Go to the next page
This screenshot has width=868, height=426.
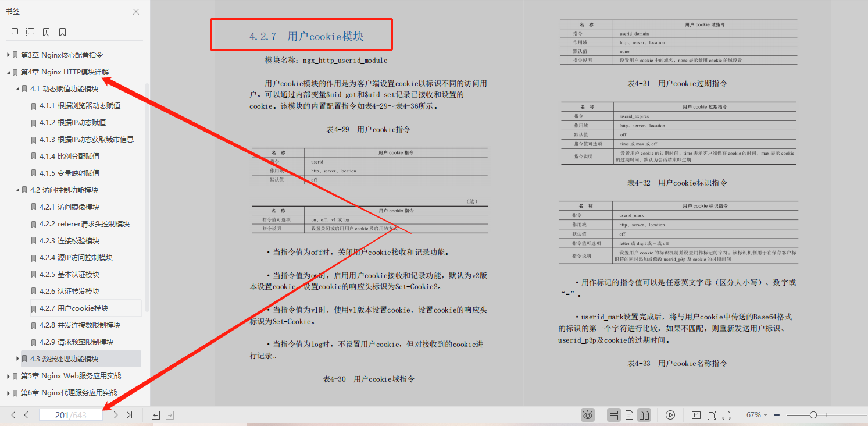click(116, 415)
